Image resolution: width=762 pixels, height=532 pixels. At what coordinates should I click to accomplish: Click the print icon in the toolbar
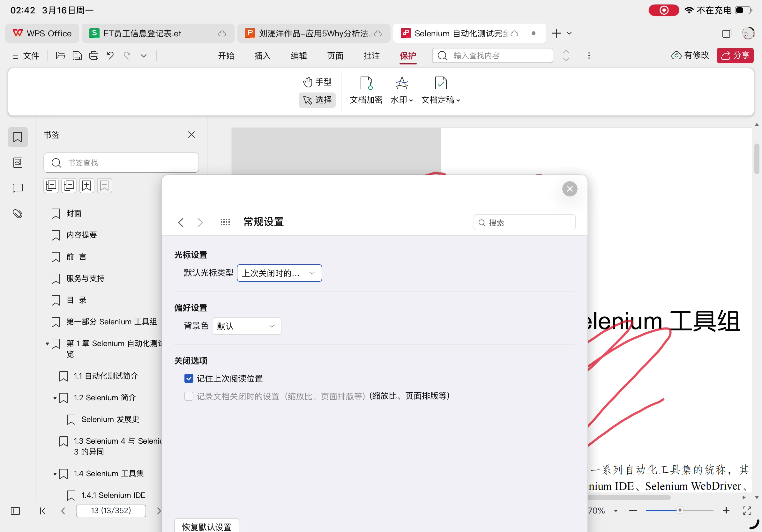coord(93,55)
